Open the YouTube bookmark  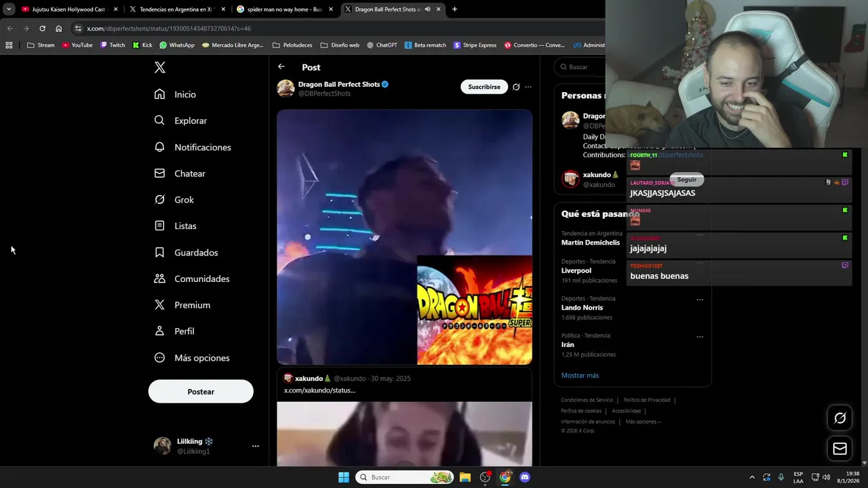tap(77, 45)
